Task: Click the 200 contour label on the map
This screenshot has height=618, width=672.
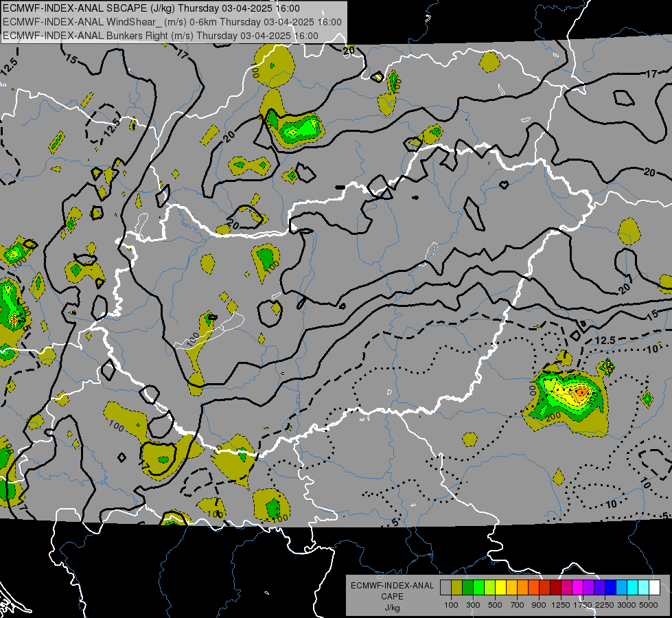Action: (x=553, y=416)
